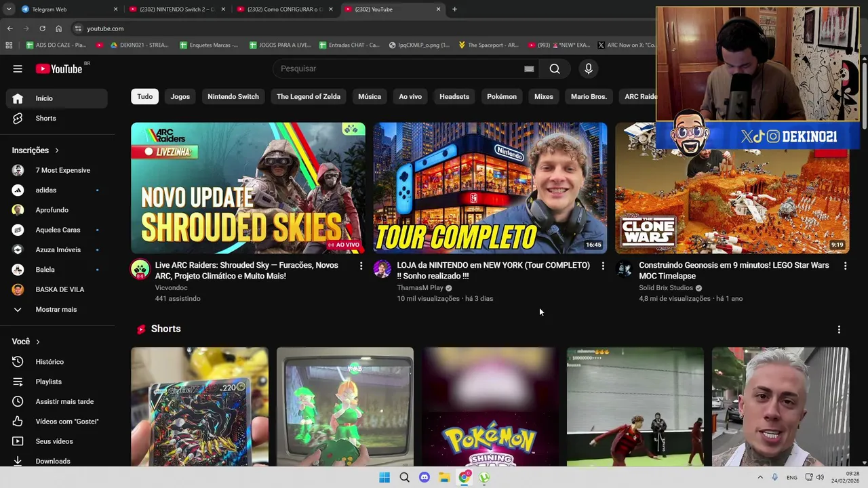Open BASKA DE VILA subscription
Image resolution: width=868 pixels, height=488 pixels.
pyautogui.click(x=57, y=289)
